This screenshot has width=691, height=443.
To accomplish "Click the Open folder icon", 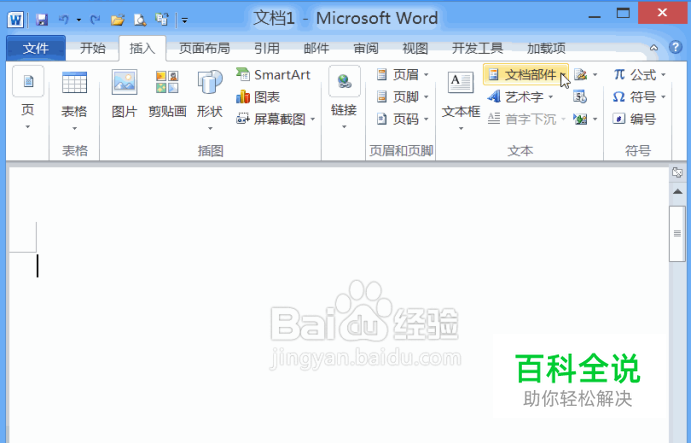I will click(x=118, y=19).
